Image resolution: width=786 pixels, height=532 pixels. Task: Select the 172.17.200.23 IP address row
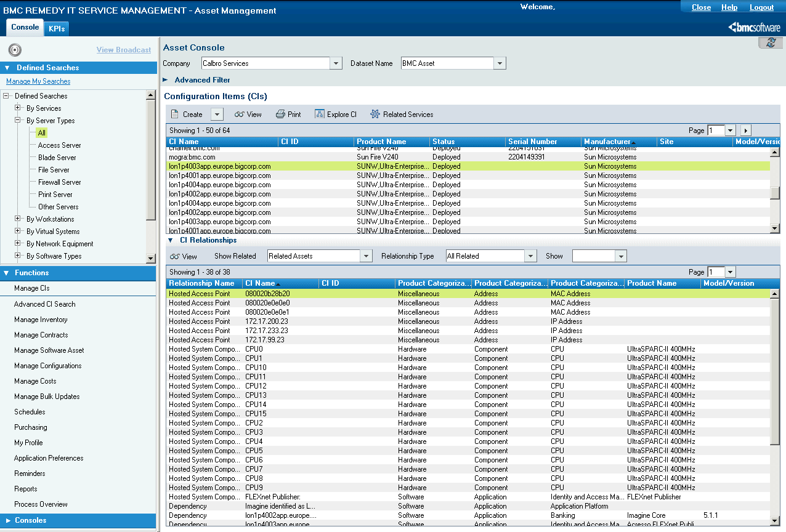pyautogui.click(x=468, y=321)
